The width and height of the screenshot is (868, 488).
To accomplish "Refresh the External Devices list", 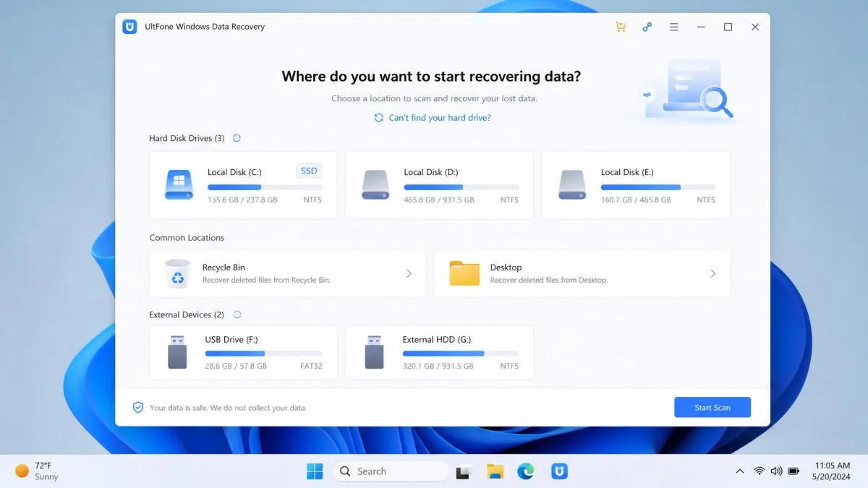I will tap(237, 314).
